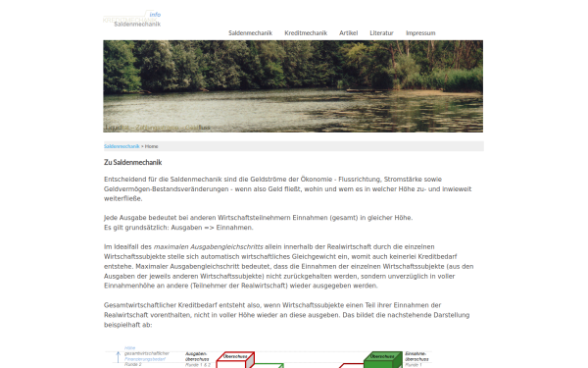Click the blue upward arrow in the diagram

pos(119,357)
